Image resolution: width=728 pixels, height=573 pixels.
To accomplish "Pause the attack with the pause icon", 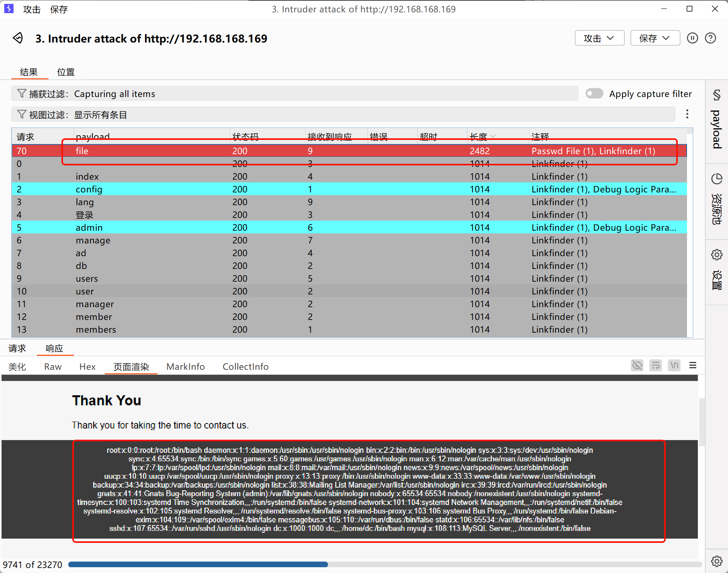I will pyautogui.click(x=692, y=38).
